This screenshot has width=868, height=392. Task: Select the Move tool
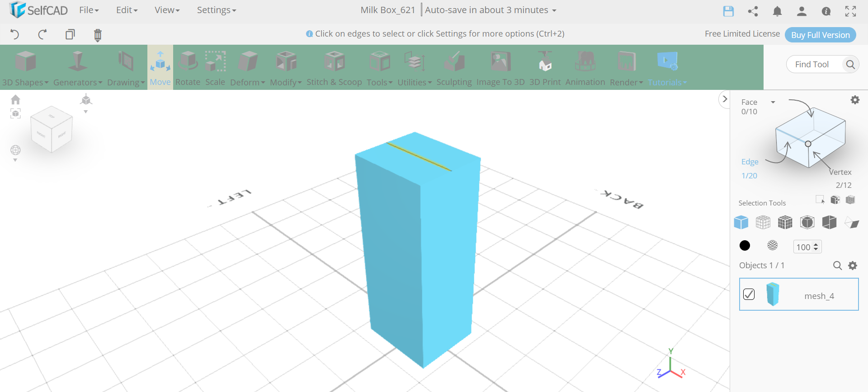[x=160, y=68]
